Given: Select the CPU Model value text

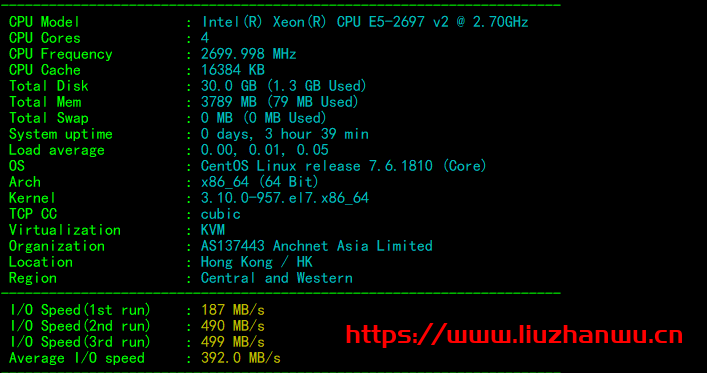Looking at the screenshot, I should (365, 22).
